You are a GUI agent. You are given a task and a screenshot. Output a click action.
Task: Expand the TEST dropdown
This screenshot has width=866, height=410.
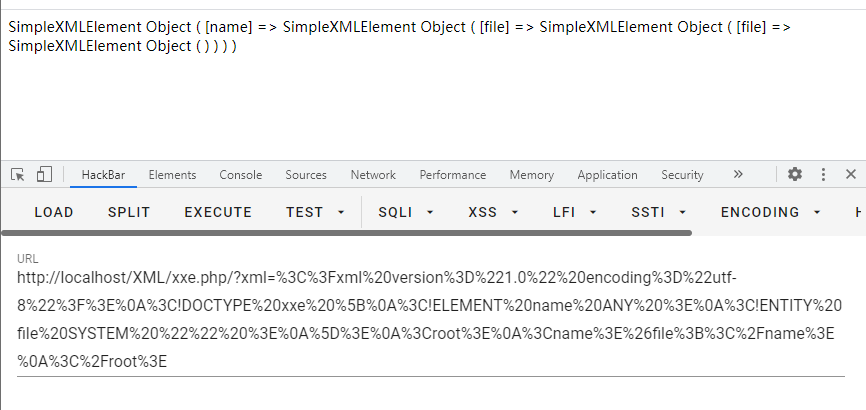coord(315,212)
